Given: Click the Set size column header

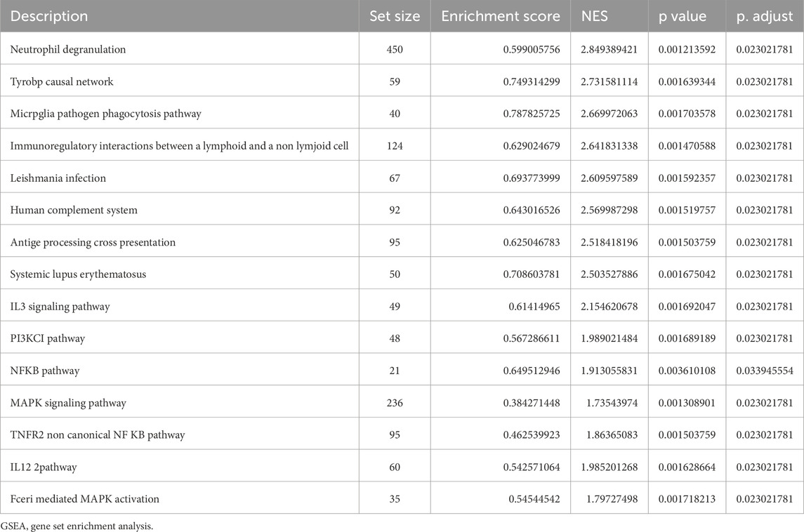Looking at the screenshot, I should pos(395,16).
